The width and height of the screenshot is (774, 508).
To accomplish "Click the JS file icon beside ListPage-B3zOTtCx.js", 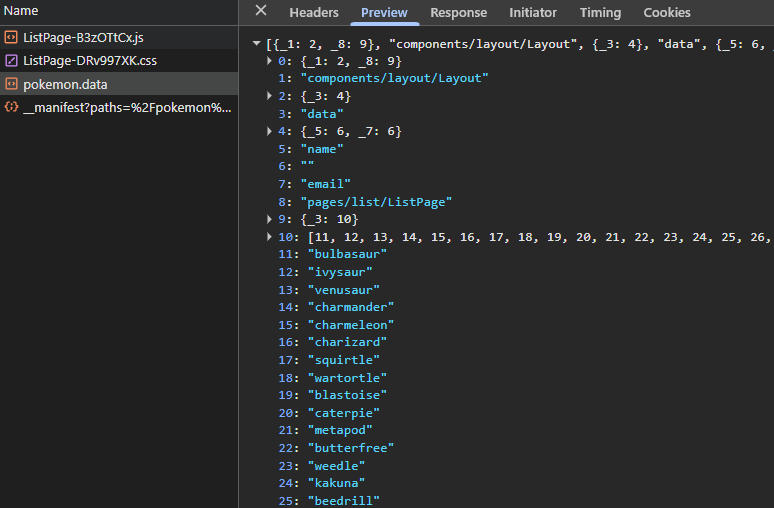I will 11,37.
